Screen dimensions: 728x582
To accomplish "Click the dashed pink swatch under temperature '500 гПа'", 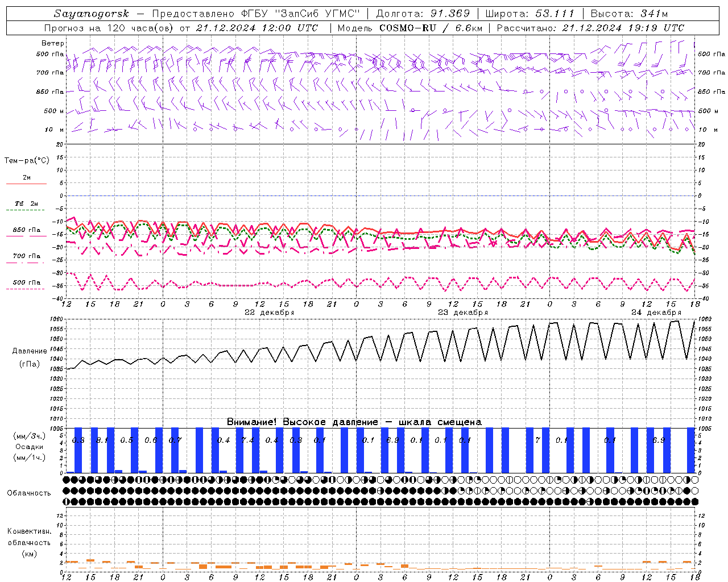I will click(x=26, y=289).
